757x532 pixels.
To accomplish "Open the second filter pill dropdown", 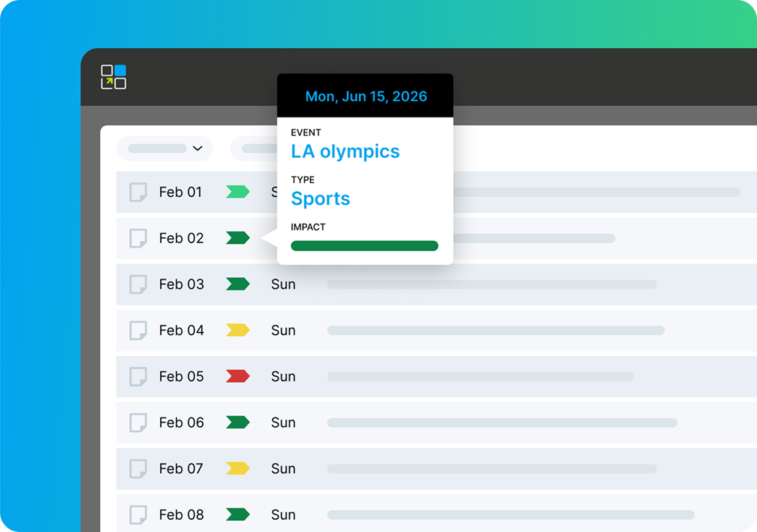I will pos(254,148).
